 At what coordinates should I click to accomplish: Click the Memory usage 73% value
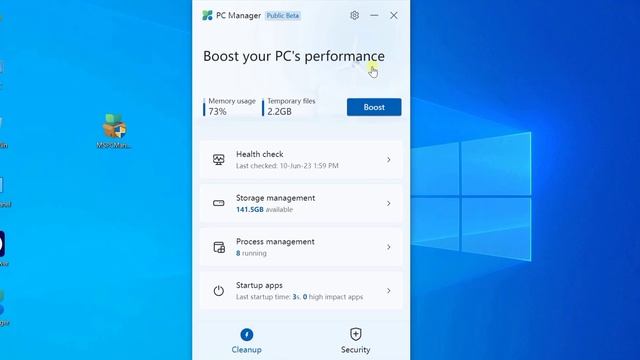pos(218,111)
